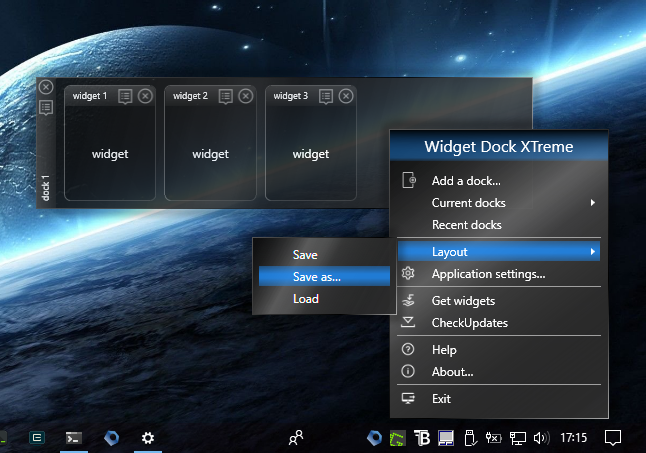Open the notification center icon
Viewport: 646px width, 453px height.
click(613, 438)
